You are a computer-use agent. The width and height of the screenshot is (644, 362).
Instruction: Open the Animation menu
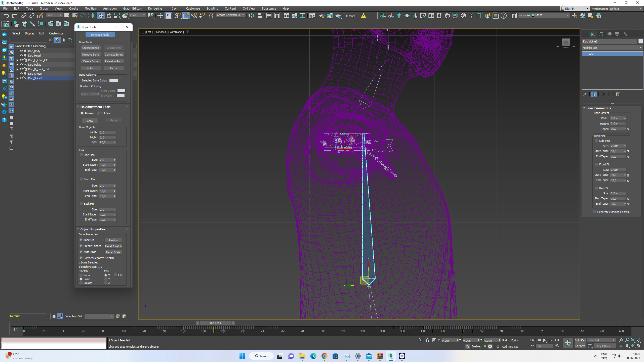coord(110,8)
